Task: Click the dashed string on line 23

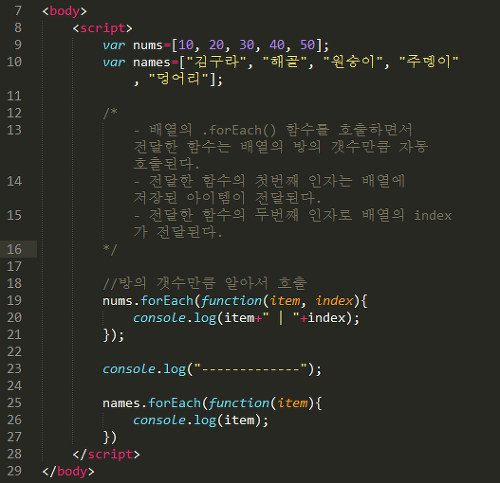Action: tap(250, 369)
